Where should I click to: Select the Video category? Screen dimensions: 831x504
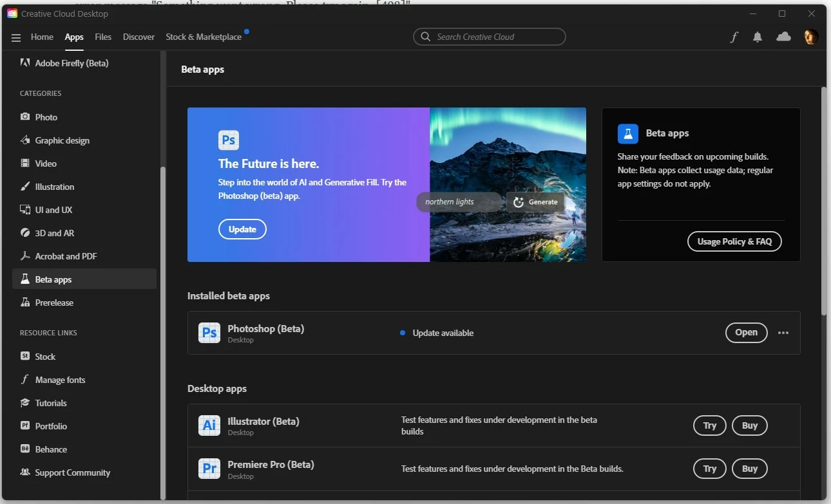[84, 163]
